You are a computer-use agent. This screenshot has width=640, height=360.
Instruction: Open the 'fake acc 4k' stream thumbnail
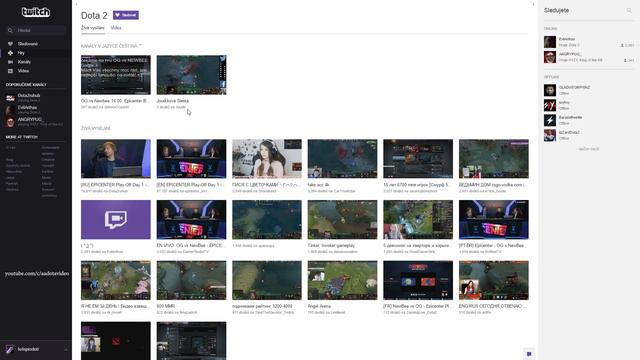[x=342, y=159]
